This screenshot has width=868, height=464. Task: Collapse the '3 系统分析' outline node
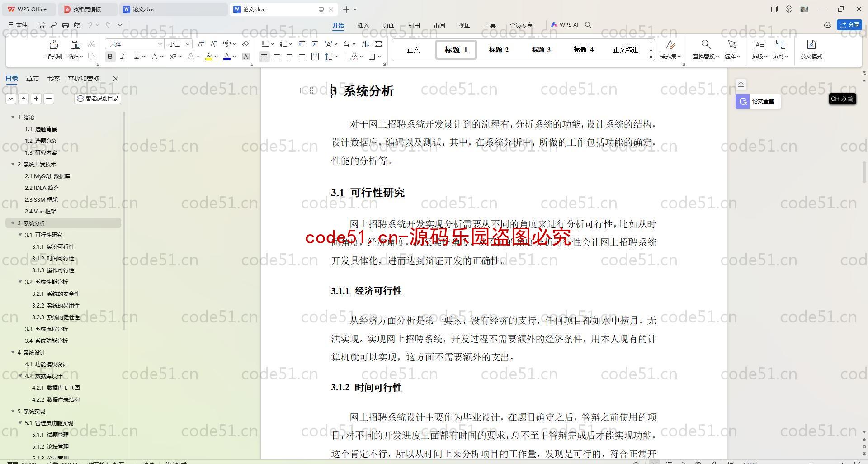coord(13,223)
